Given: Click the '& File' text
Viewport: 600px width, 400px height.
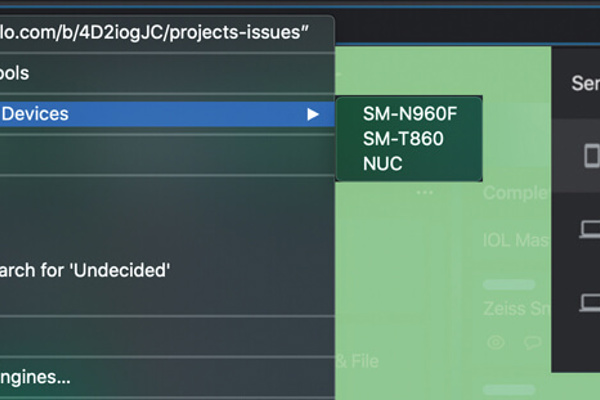Looking at the screenshot, I should click(357, 361).
